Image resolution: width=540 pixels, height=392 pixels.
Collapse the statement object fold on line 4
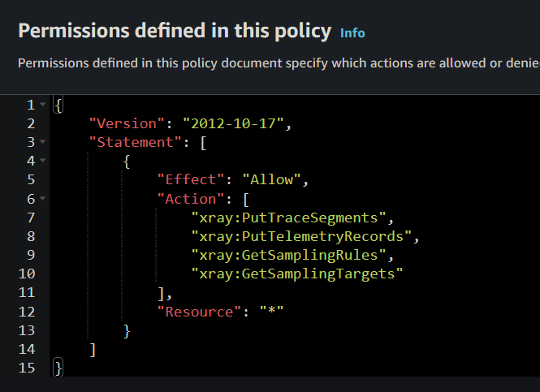click(x=42, y=161)
